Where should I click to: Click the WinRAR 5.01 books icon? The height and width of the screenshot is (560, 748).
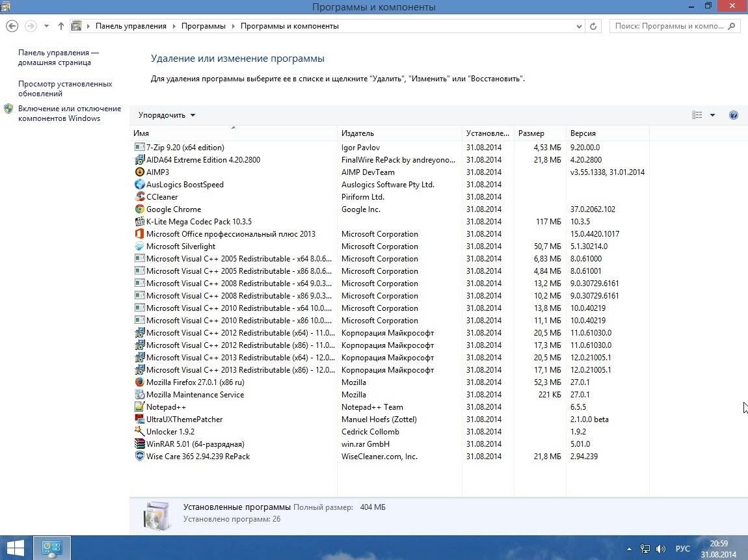(x=139, y=444)
